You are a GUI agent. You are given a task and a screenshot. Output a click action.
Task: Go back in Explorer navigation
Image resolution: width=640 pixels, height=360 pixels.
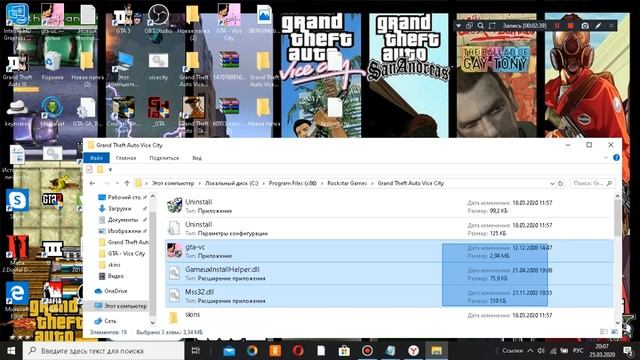coord(92,183)
